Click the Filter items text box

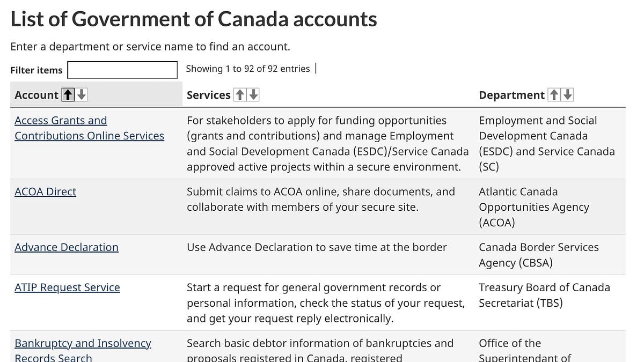click(122, 70)
